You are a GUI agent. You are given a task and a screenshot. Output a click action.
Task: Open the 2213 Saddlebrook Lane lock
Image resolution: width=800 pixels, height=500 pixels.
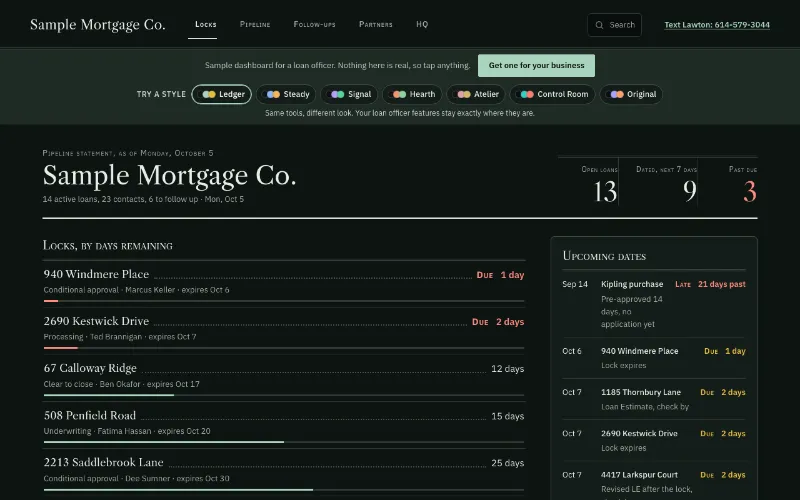point(284,470)
